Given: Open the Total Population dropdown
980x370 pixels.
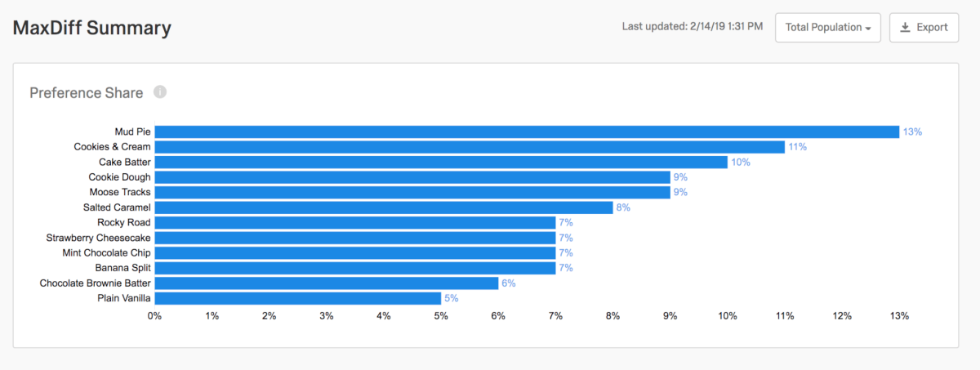Looking at the screenshot, I should 827,27.
